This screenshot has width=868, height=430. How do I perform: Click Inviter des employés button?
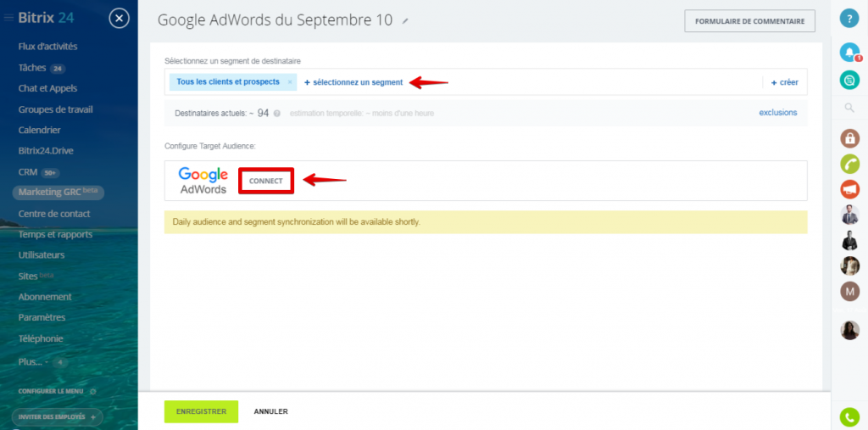pyautogui.click(x=57, y=416)
